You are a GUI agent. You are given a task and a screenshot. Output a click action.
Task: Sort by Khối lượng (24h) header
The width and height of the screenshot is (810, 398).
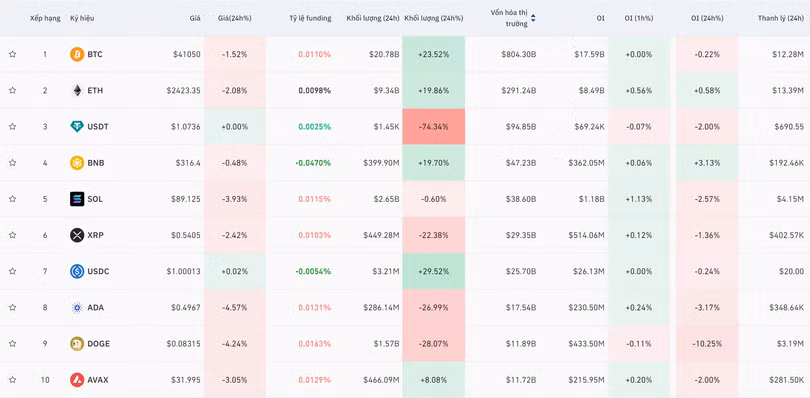[x=373, y=18]
